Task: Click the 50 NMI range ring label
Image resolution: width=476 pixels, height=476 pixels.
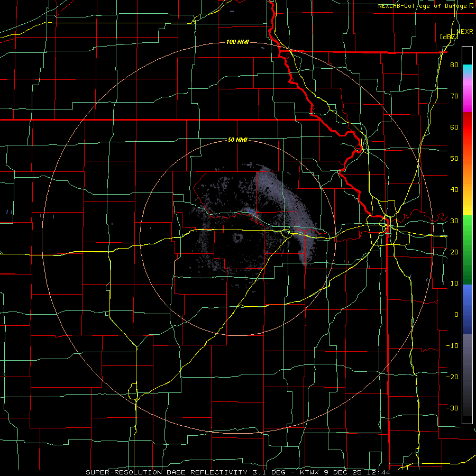Action: tap(237, 140)
